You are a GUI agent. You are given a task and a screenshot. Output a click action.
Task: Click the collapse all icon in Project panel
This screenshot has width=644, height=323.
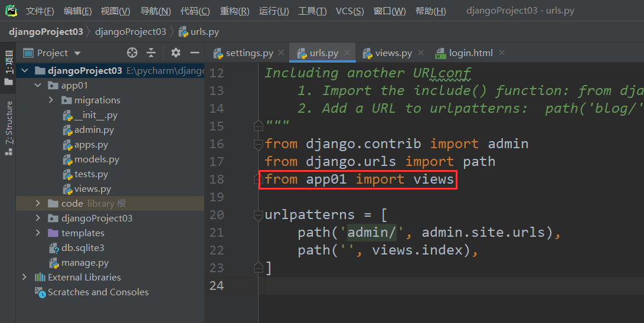(151, 53)
